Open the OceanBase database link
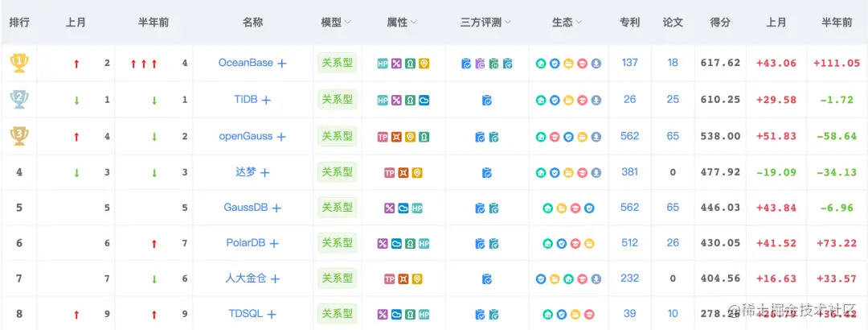 point(246,63)
